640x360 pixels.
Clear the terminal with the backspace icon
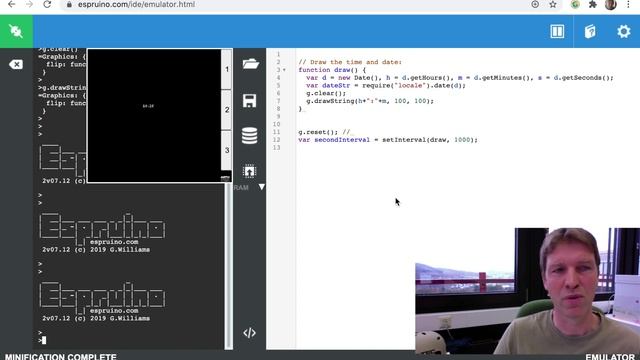point(16,64)
